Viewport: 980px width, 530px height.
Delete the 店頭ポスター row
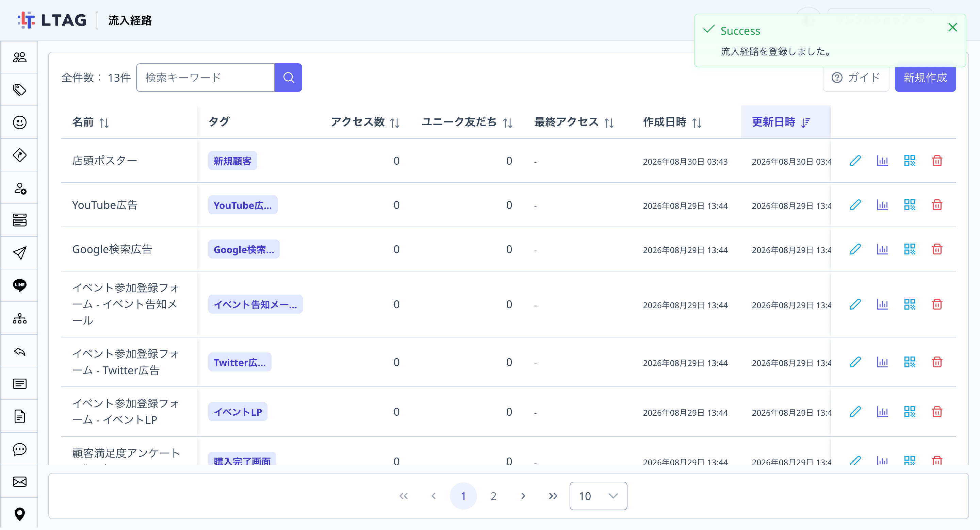pos(937,161)
